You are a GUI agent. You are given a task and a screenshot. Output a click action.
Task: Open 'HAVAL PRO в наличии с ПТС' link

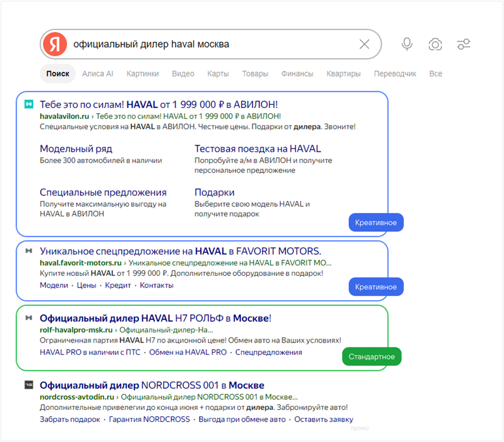coord(90,352)
